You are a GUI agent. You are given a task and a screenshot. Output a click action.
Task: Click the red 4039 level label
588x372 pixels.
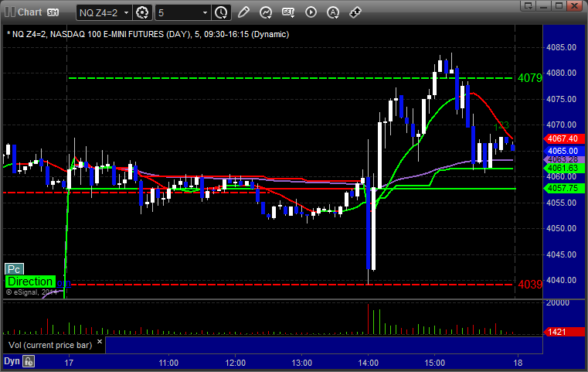click(x=530, y=285)
